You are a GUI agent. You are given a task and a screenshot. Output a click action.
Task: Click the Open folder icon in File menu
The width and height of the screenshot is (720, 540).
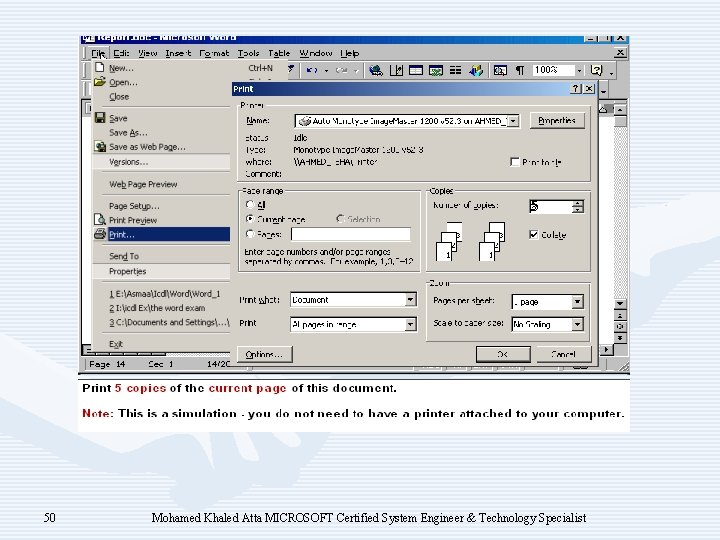point(100,82)
